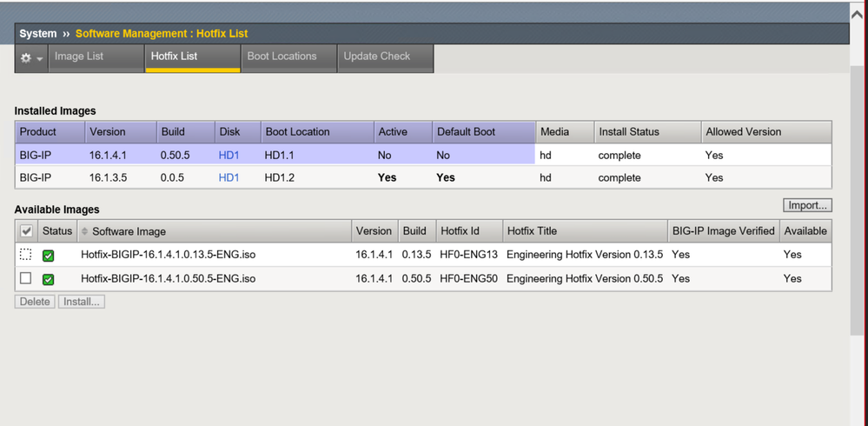Viewport: 868px width, 426px height.
Task: Toggle select-all checkbox in Available Images header
Action: pyautogui.click(x=26, y=231)
